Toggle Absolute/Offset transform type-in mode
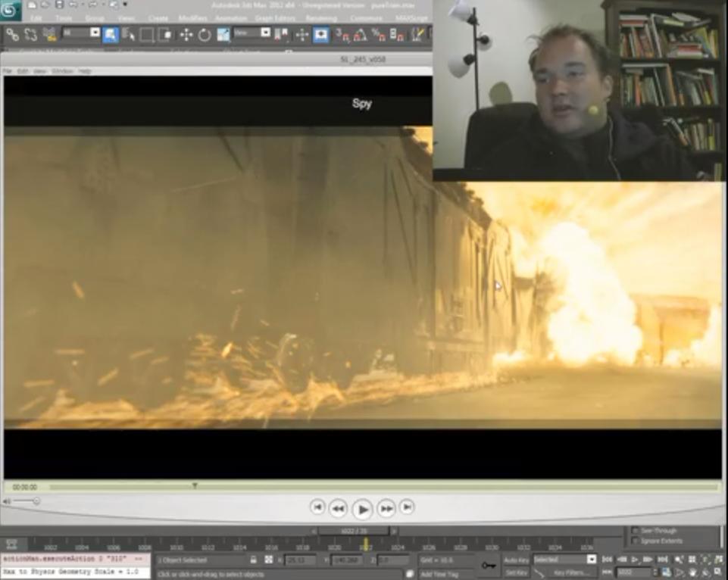 point(268,560)
